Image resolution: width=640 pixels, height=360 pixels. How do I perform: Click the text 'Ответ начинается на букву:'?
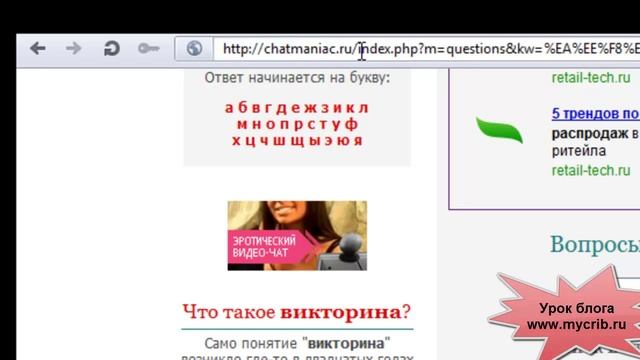(x=297, y=78)
